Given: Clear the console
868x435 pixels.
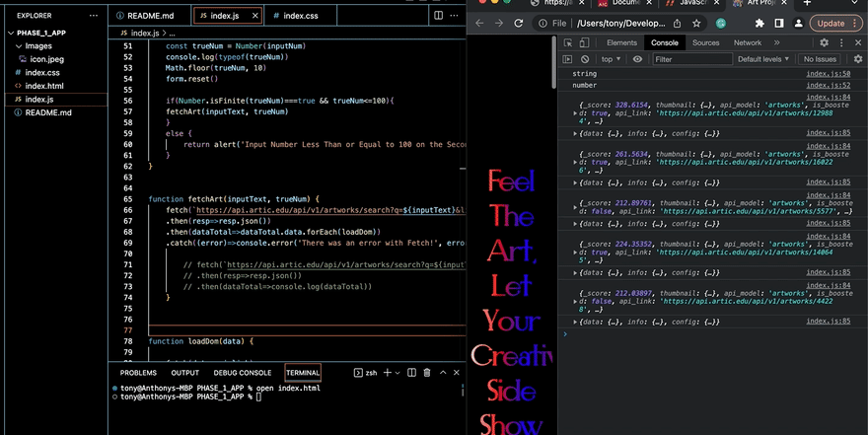Looking at the screenshot, I should click(x=585, y=59).
